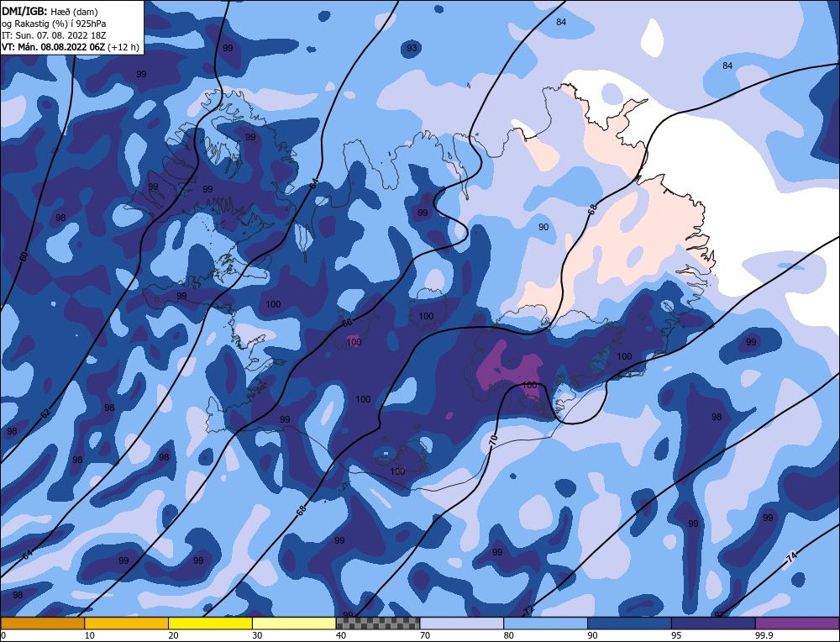Click the pale yellow 30–40 legend swatch

coord(294,624)
